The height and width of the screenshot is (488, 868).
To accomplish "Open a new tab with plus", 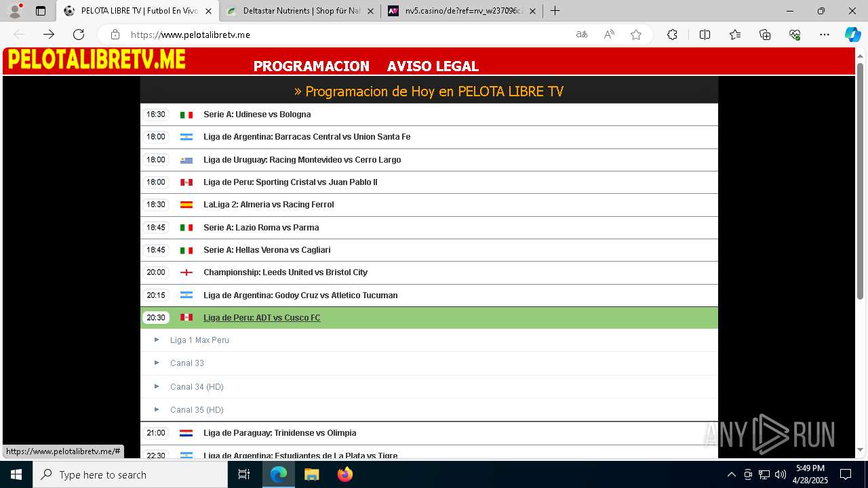I will tap(555, 11).
